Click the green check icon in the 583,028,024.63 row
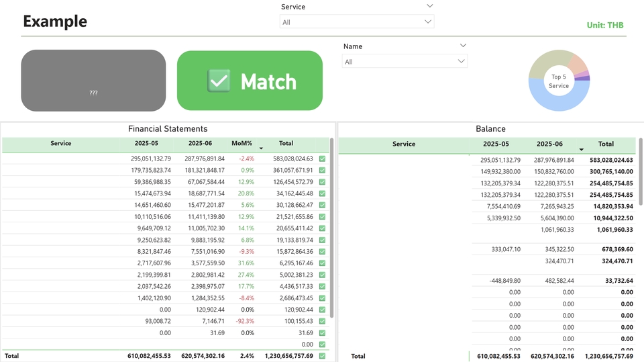Viewport: 644px width, 362px height. coord(323,159)
